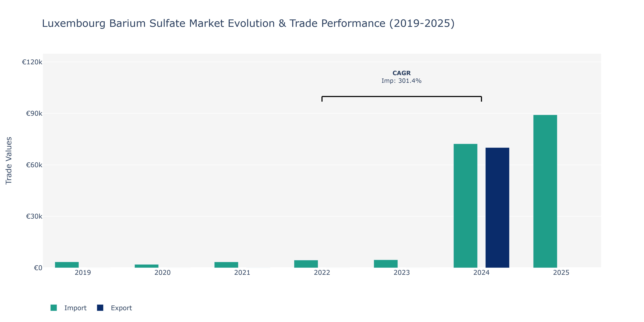Click the 2019 x-axis label

83,272
